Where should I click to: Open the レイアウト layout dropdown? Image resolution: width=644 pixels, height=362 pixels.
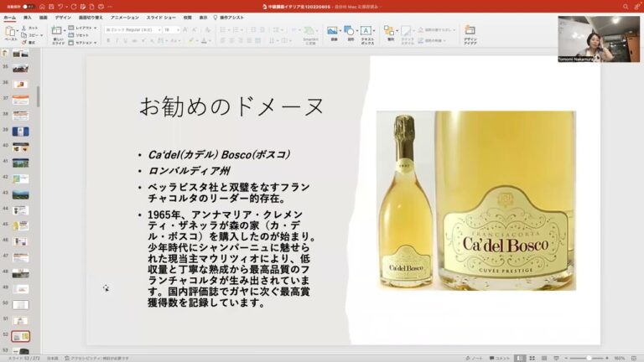[82, 28]
